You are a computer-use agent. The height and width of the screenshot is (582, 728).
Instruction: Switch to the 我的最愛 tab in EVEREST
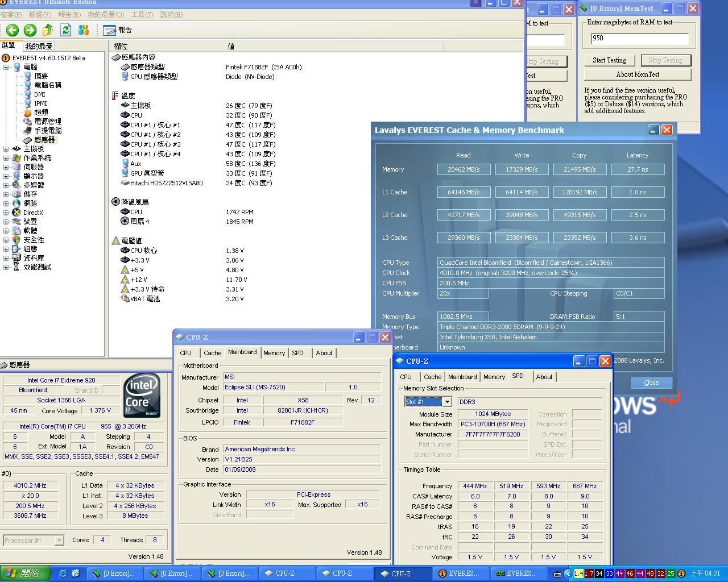(39, 46)
